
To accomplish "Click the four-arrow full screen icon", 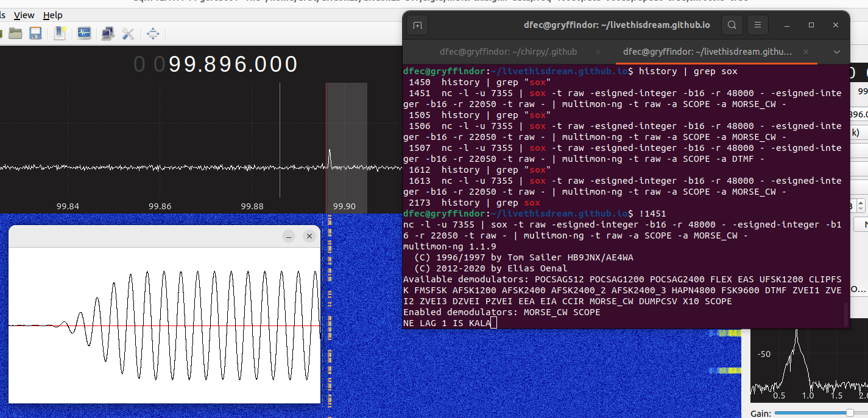I will (153, 33).
